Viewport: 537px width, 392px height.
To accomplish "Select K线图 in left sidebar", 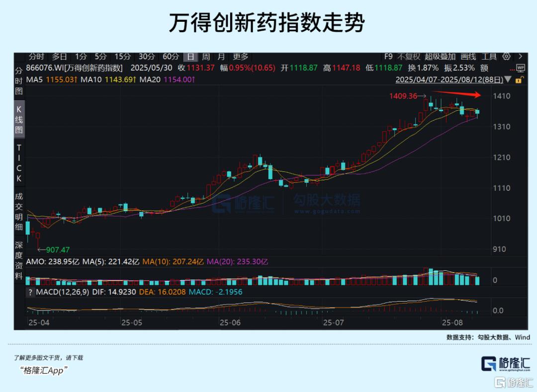I will [x=19, y=119].
